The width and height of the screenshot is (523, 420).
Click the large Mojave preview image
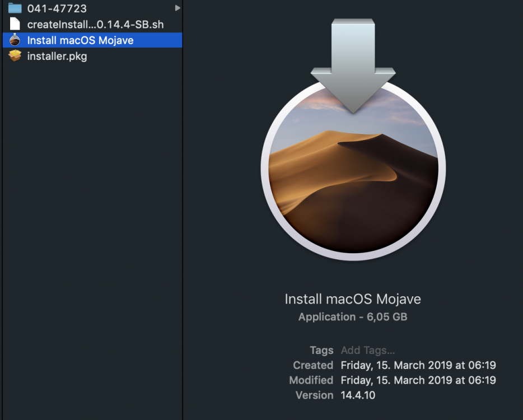point(353,140)
